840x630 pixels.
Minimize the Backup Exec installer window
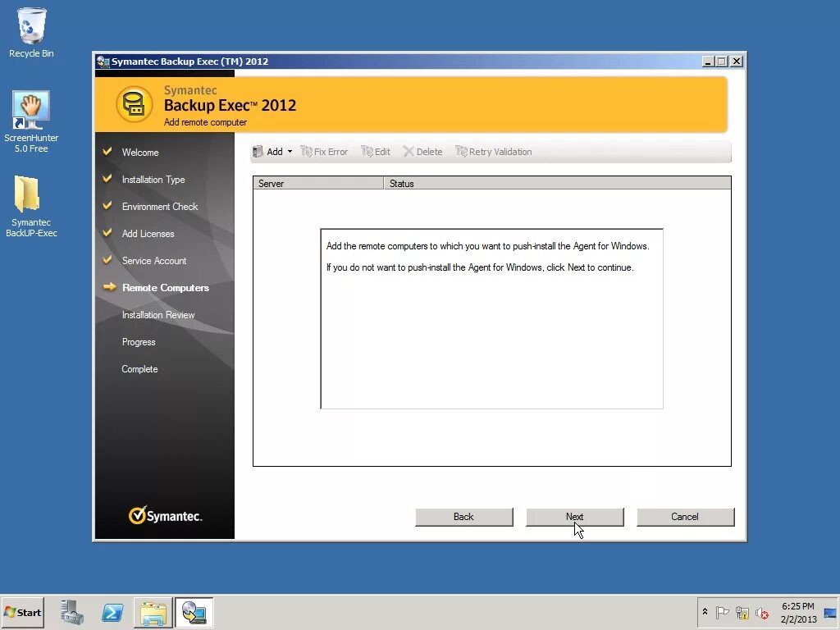[x=708, y=61]
